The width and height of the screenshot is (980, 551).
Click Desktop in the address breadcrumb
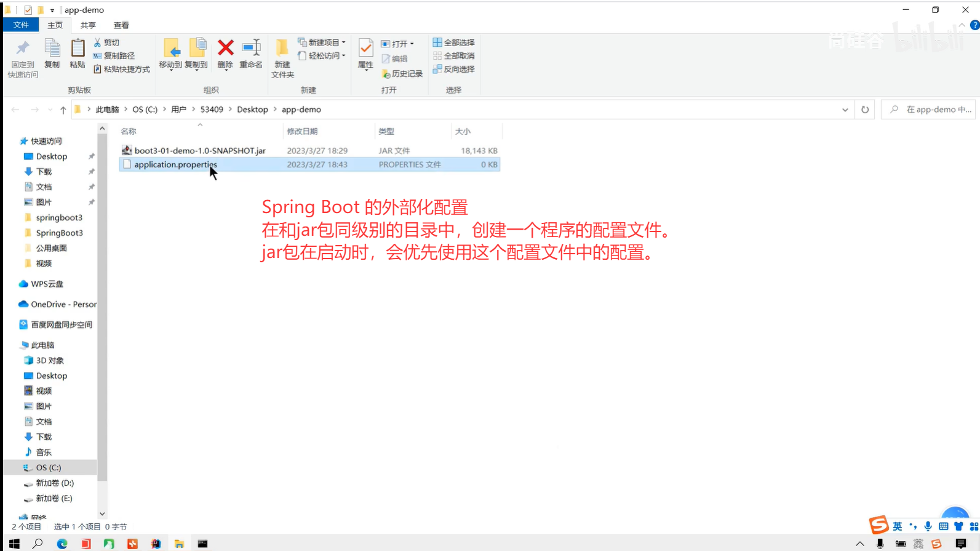coord(252,110)
